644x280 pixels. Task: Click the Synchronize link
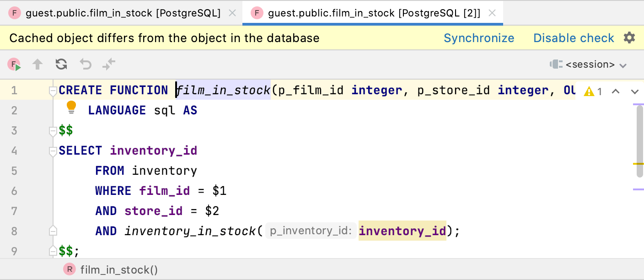479,38
